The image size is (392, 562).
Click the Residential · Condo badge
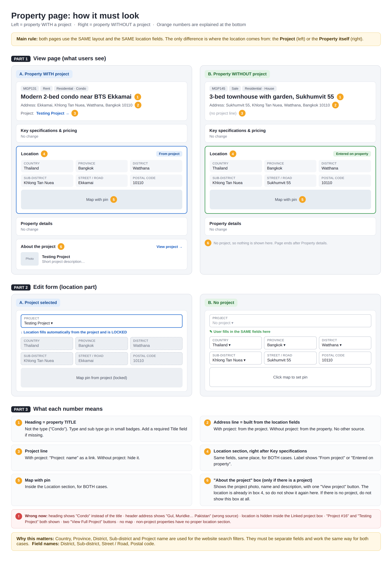tap(71, 89)
